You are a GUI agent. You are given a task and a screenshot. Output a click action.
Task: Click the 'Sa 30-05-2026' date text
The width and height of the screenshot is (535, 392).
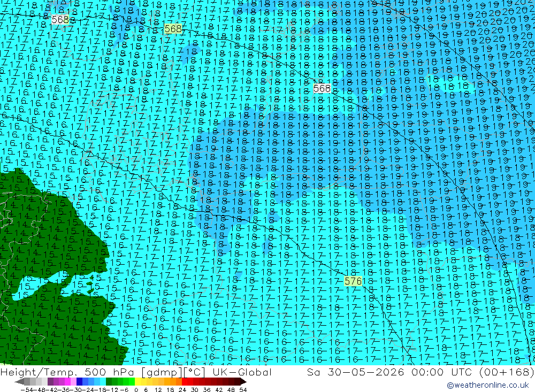[356, 372]
